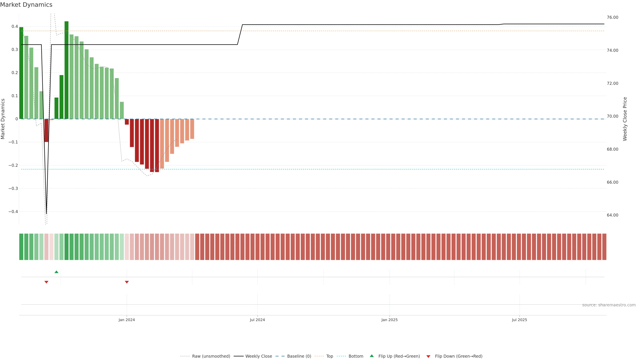Click the Raw (unsmoothed) legend dashed symbol

[x=185, y=356]
